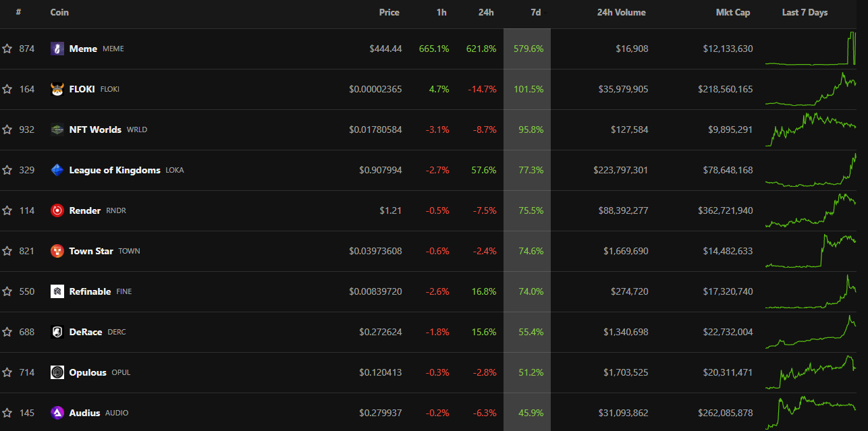The width and height of the screenshot is (868, 431).
Task: Open the Opulous coin page
Action: (88, 372)
